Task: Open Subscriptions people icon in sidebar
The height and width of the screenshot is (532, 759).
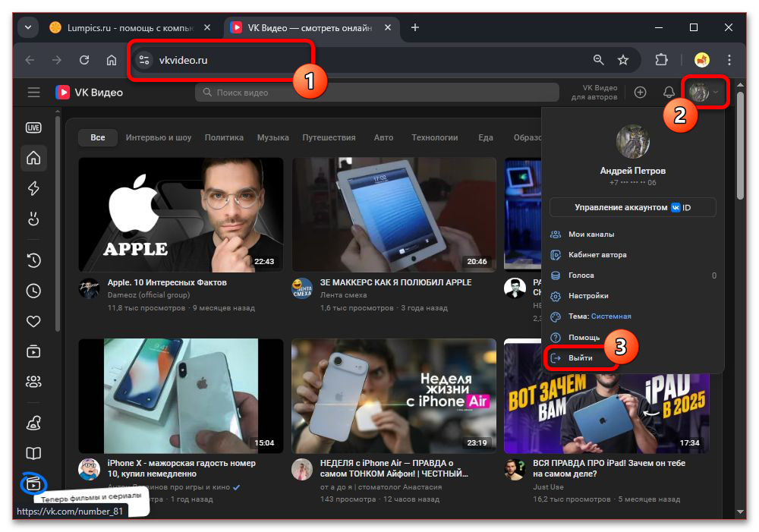Action: (33, 382)
